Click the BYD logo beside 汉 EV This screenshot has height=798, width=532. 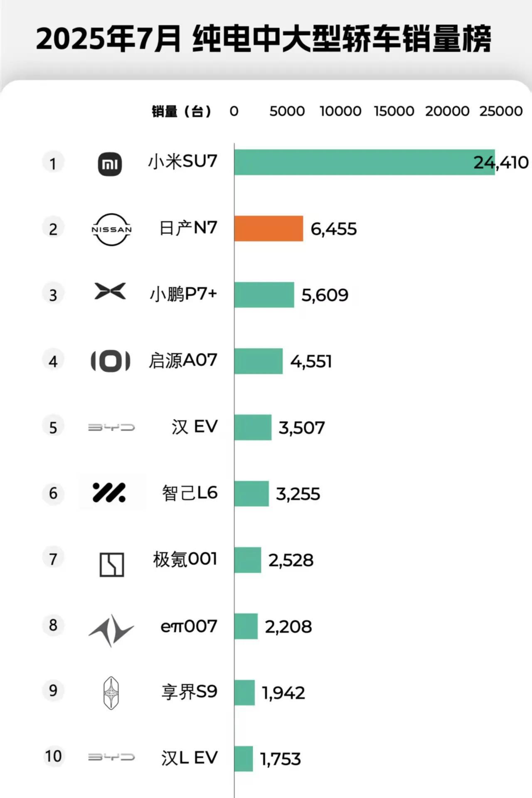click(x=111, y=427)
